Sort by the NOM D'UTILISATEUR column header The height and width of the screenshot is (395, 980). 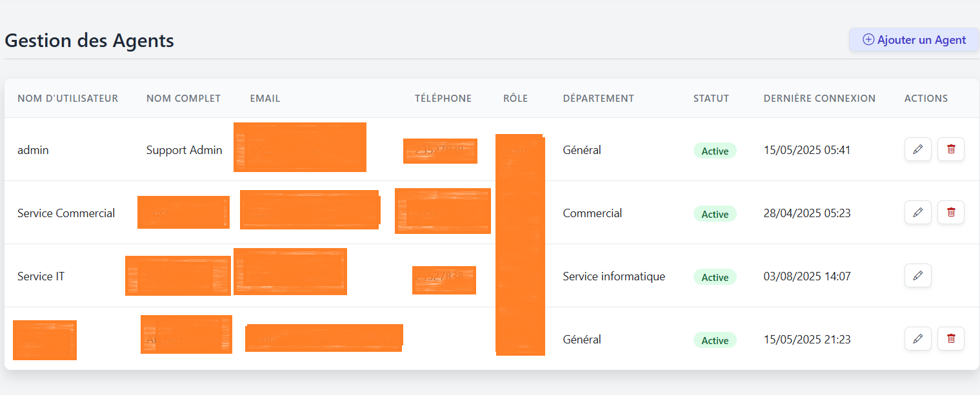click(x=68, y=98)
